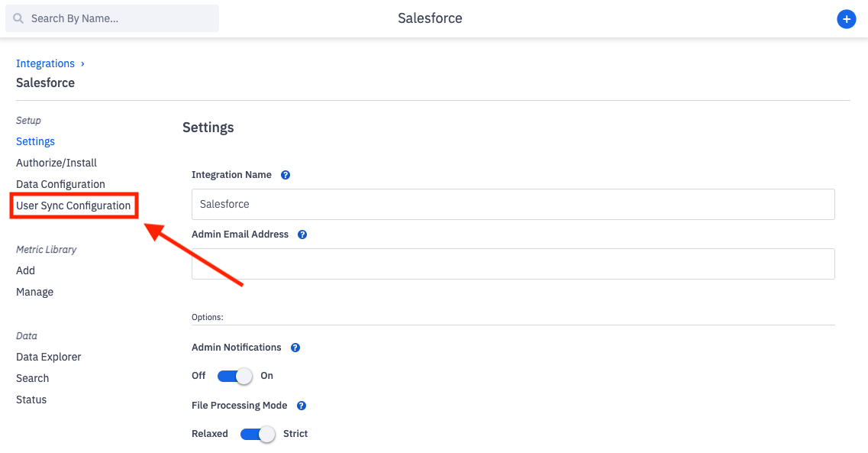Select Add under Metric Library
Image resolution: width=868 pixels, height=453 pixels.
(x=25, y=270)
